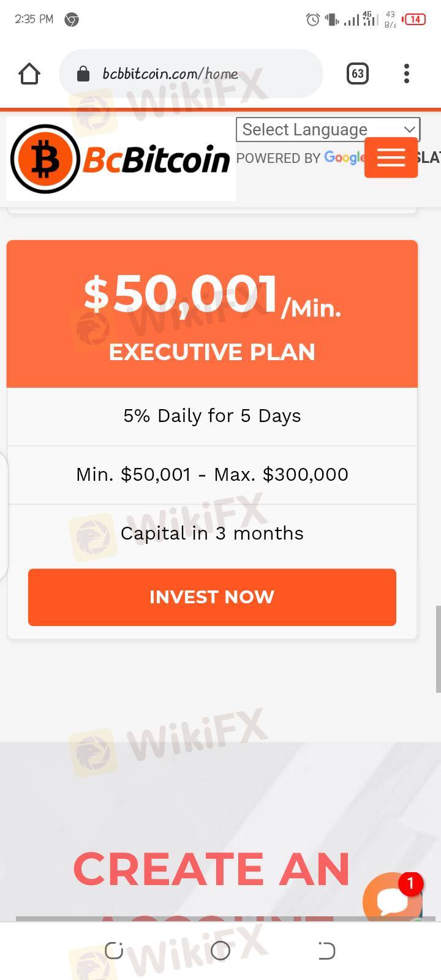Tap the Min. $50,001 - Max. $300,000 row
Viewport: 441px width, 980px height.
pos(212,475)
